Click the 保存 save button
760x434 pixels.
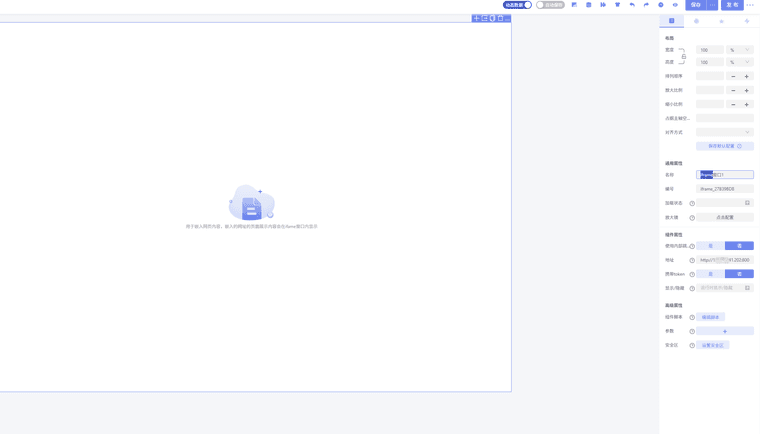(696, 5)
